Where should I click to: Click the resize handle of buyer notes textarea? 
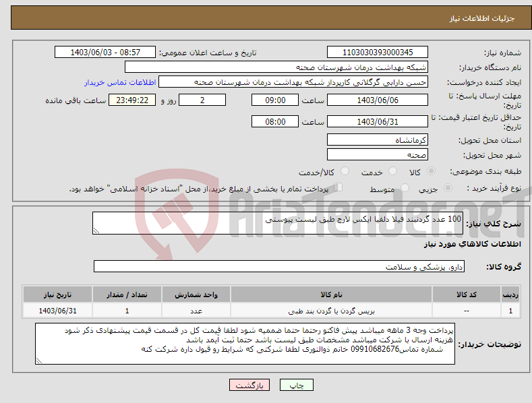coord(39,361)
